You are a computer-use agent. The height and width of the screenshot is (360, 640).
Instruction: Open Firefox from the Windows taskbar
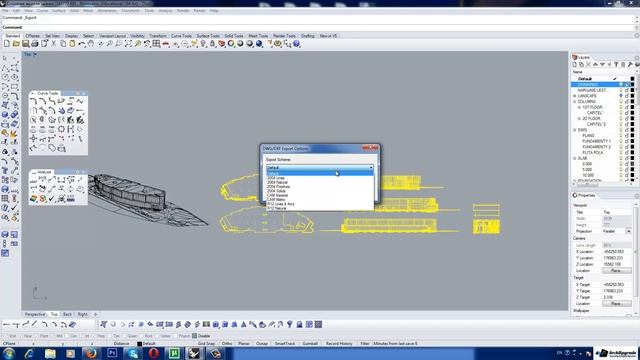(x=91, y=353)
